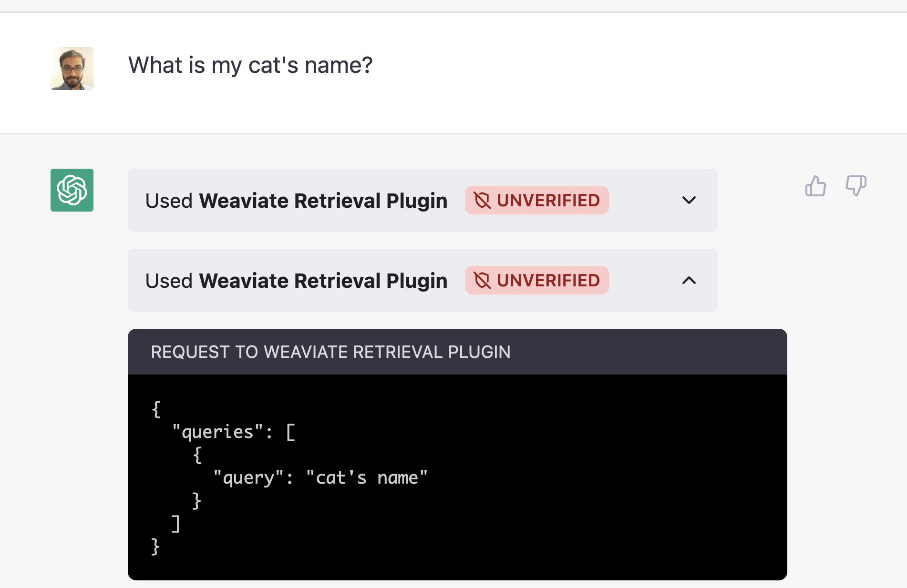This screenshot has width=907, height=588.
Task: Click the closing square bracket in JSON
Action: tap(175, 524)
